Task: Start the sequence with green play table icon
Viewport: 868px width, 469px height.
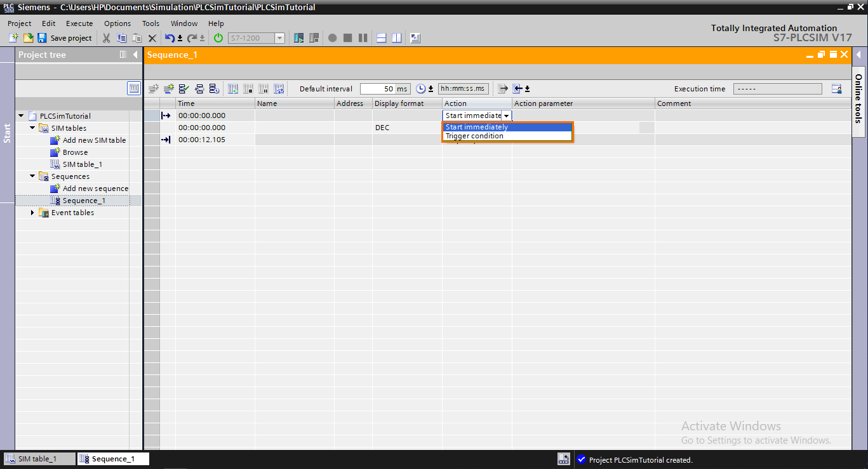Action: pos(233,89)
